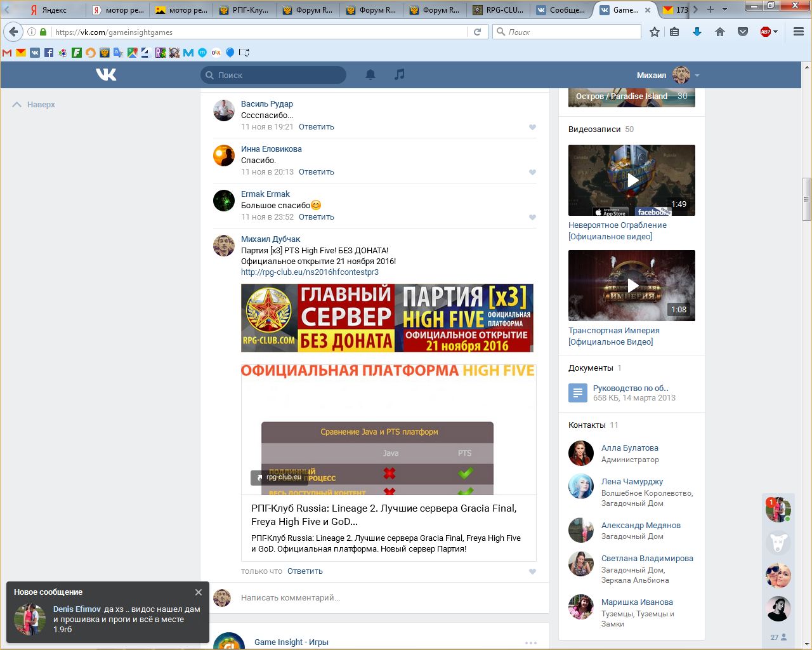Open the Firefox hamburger menu

pyautogui.click(x=799, y=32)
